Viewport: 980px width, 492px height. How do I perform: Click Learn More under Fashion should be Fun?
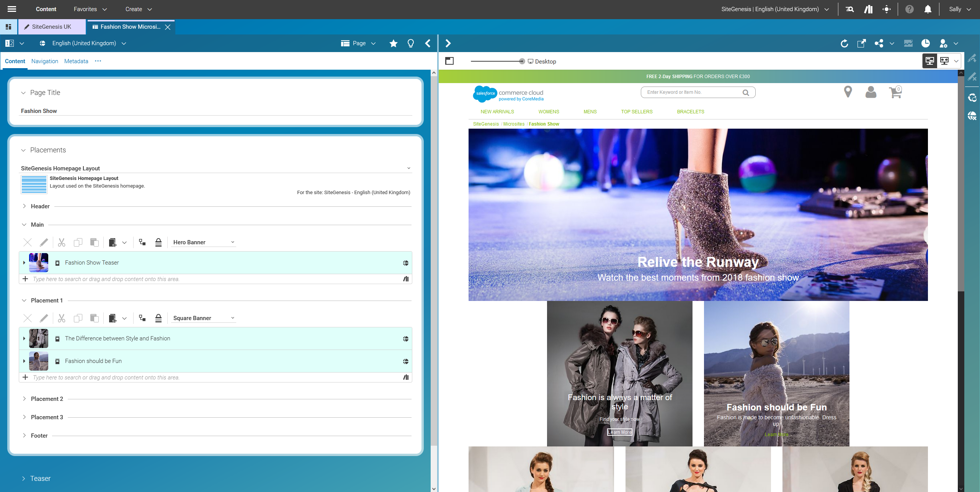(776, 434)
